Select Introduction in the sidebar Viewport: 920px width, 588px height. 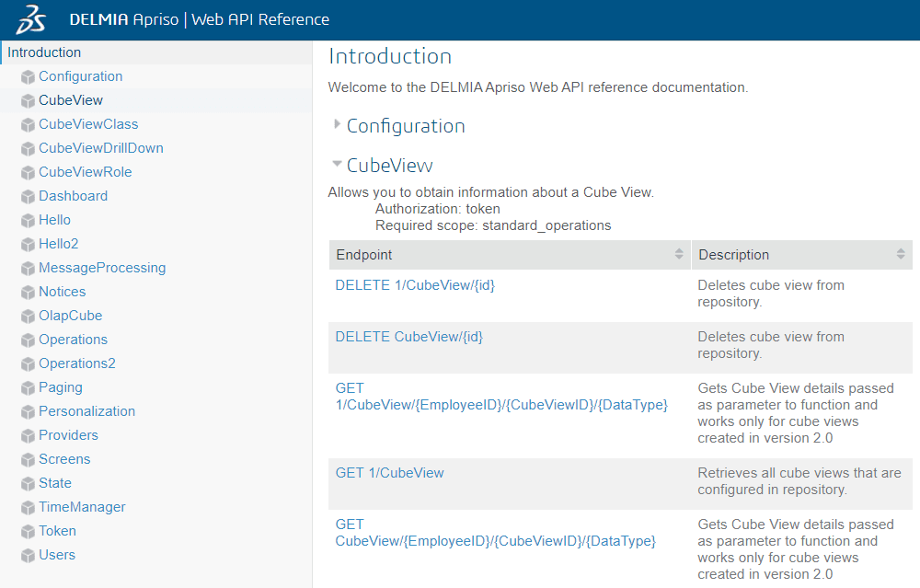[x=44, y=52]
